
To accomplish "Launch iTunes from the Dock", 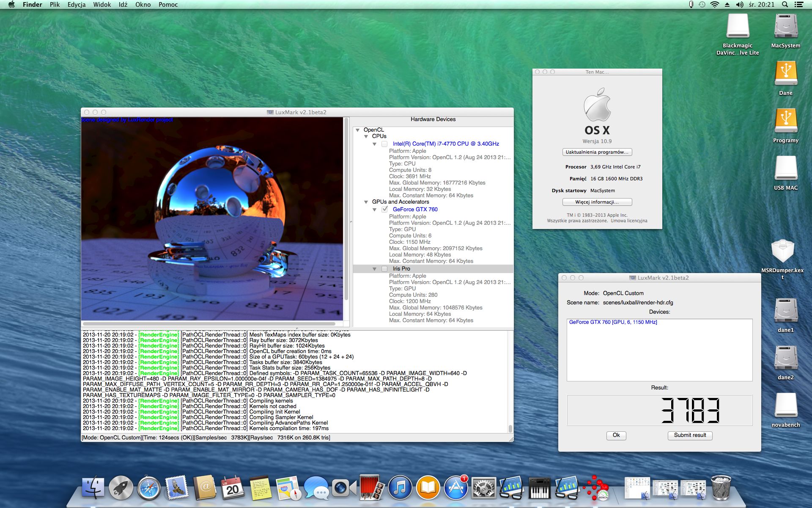I will click(400, 488).
